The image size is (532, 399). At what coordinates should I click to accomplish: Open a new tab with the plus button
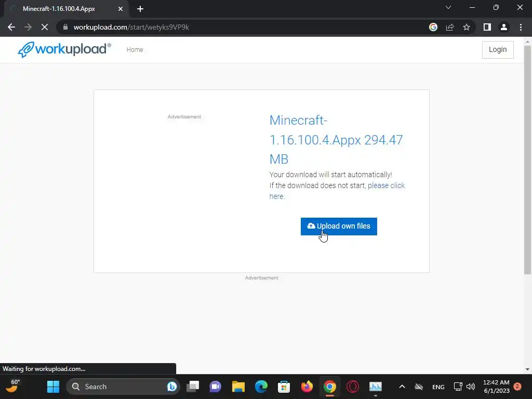pos(140,9)
